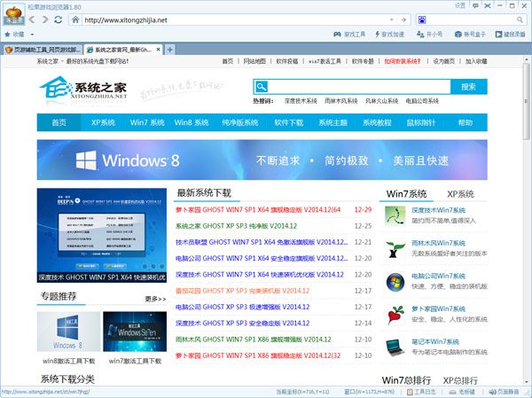Open 游戏加速 game acceleration
This screenshot has height=398, width=532.
coord(389,35)
